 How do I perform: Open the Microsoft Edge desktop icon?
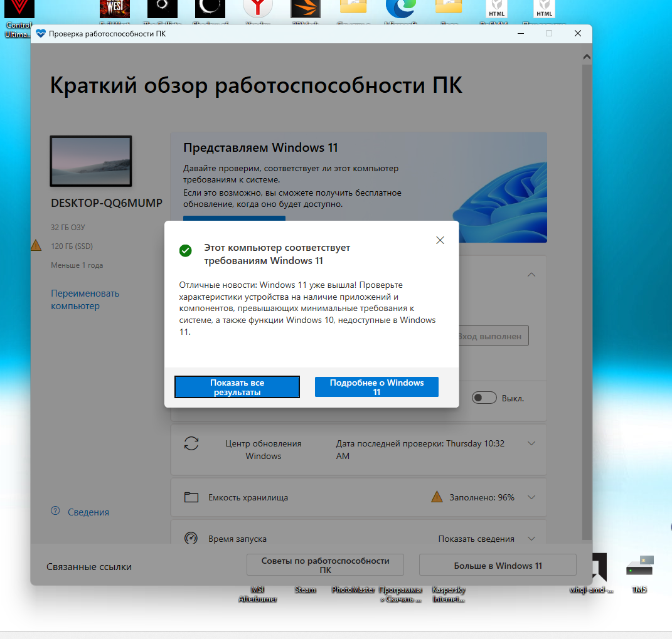(401, 9)
